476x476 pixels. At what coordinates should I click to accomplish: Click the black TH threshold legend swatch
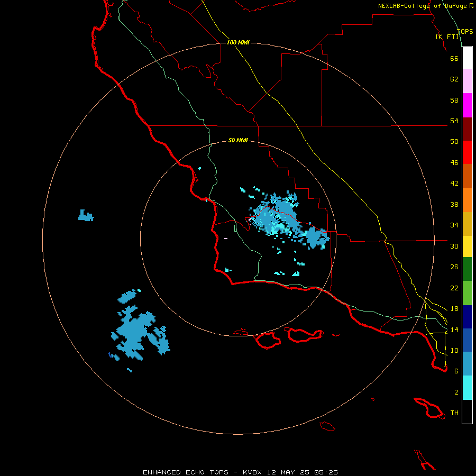coord(467,411)
